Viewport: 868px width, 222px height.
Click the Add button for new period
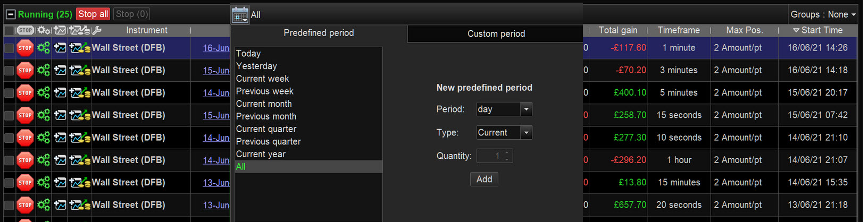[x=484, y=179]
